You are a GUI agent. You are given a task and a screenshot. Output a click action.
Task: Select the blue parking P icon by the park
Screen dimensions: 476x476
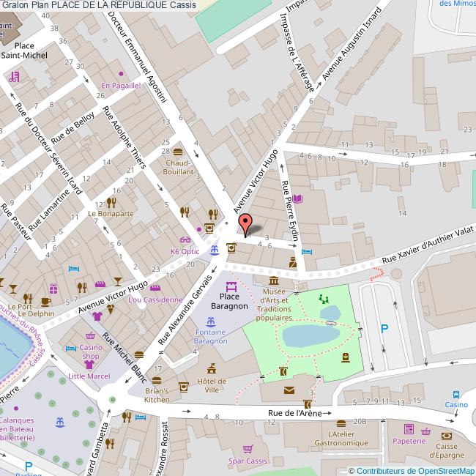[384, 330]
